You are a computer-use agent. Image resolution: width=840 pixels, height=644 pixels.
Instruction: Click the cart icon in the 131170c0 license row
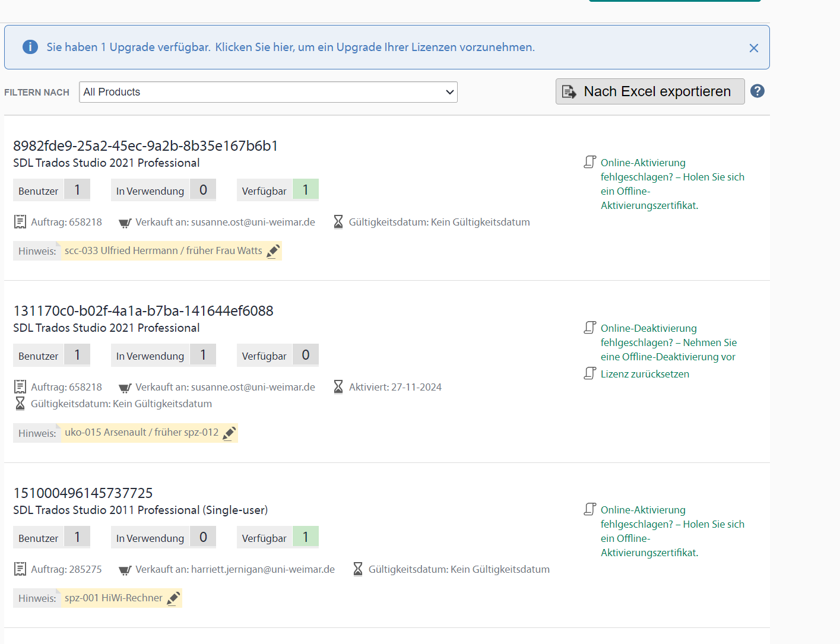pos(125,388)
